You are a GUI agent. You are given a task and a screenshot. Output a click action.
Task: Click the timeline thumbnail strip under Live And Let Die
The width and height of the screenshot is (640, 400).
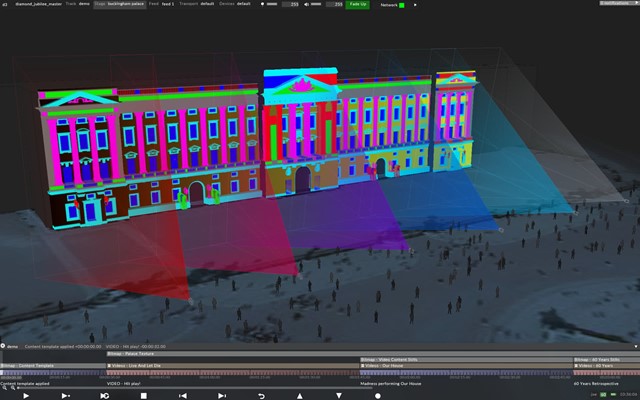point(233,373)
